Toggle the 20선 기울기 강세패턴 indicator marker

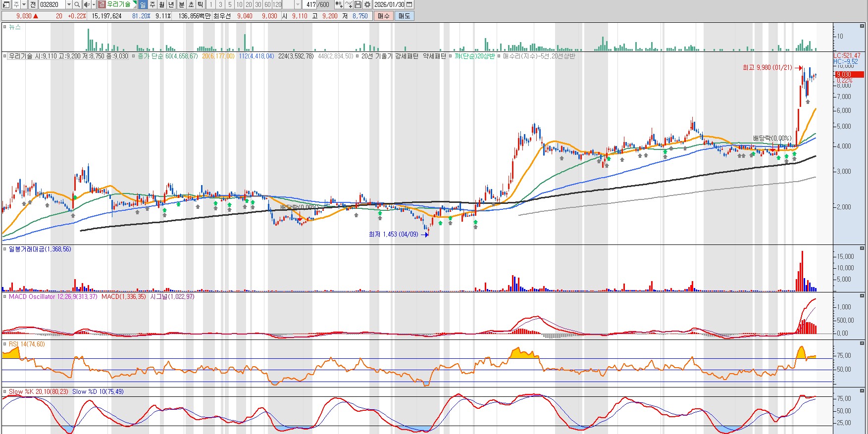click(358, 56)
